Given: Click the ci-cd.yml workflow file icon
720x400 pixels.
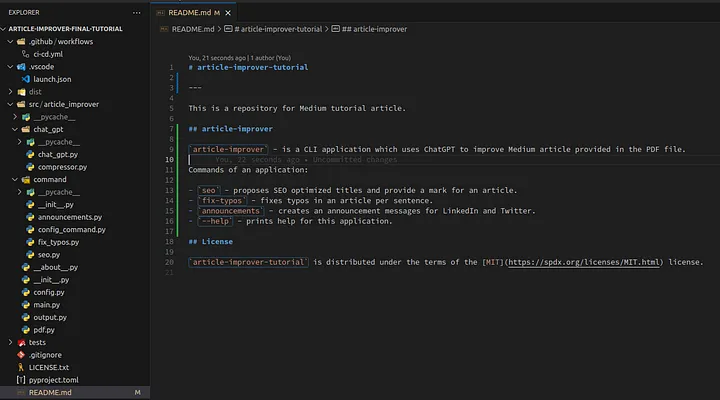Looking at the screenshot, I should click(24, 53).
